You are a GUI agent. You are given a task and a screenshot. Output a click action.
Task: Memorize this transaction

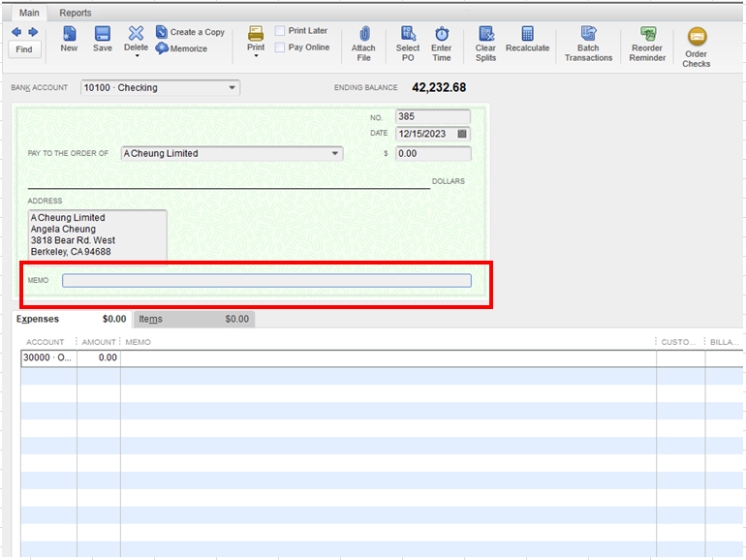[181, 48]
